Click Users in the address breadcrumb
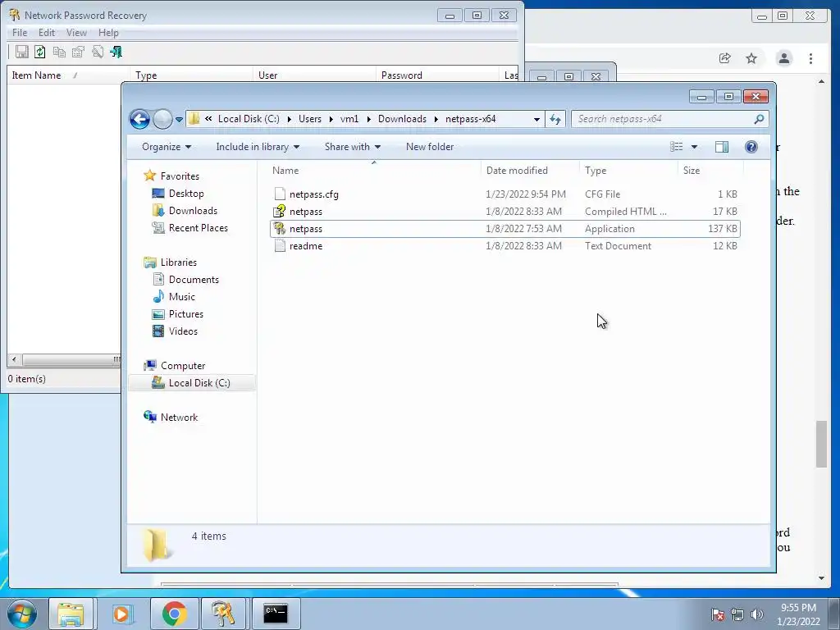The height and width of the screenshot is (630, 840). pos(310,119)
